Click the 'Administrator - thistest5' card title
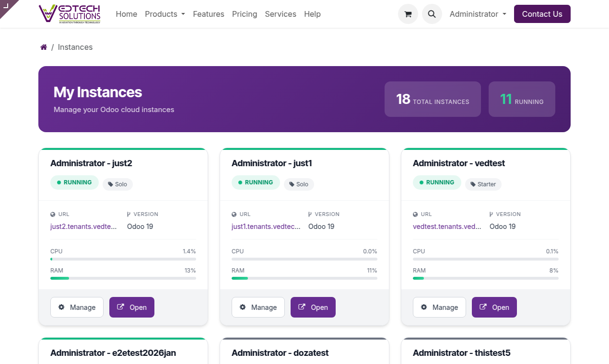Viewport: 609px width, 364px height. click(x=462, y=353)
